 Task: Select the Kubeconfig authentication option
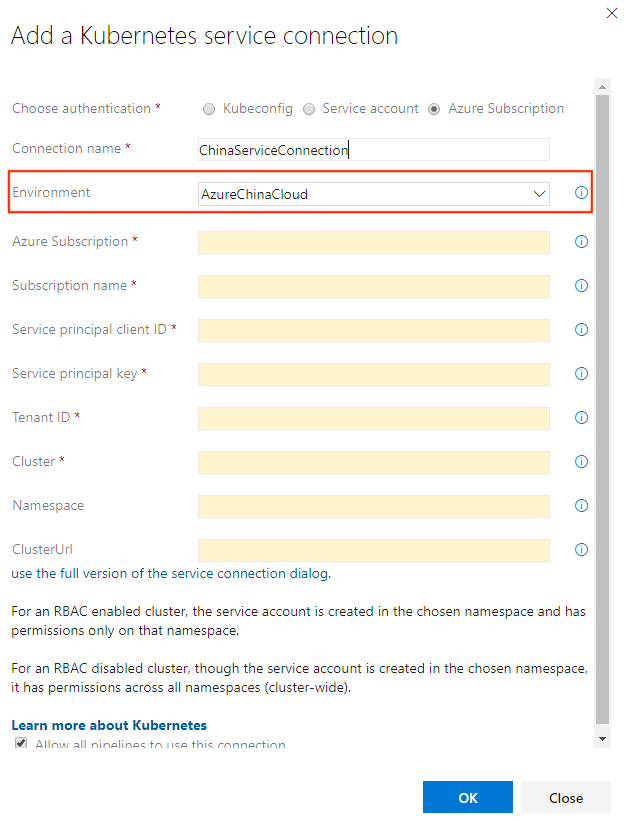click(x=208, y=108)
